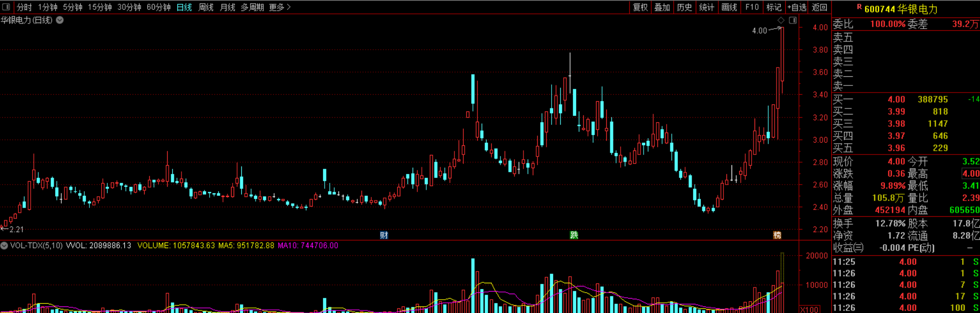Image resolution: width=980 pixels, height=313 pixels.
Task: Click the stock title 600744 华银电力
Action: 901,9
